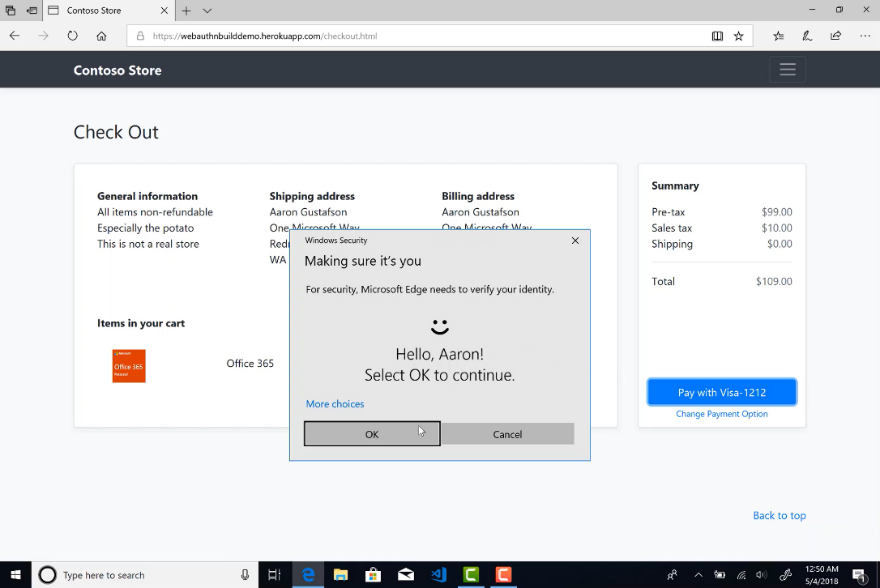Click the Cortana circle icon
880x588 pixels.
47,574
